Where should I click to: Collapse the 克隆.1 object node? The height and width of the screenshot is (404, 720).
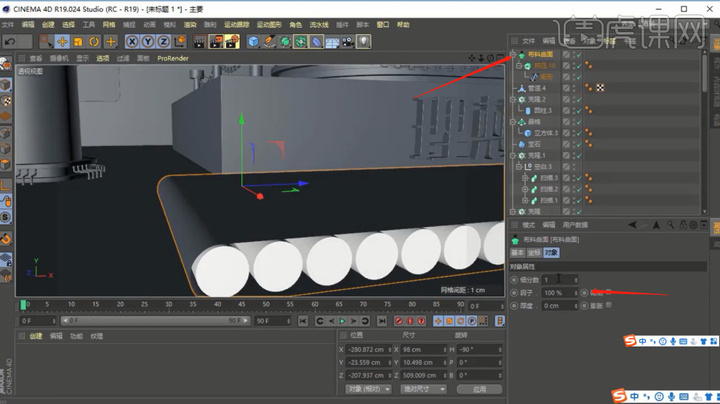[513, 156]
